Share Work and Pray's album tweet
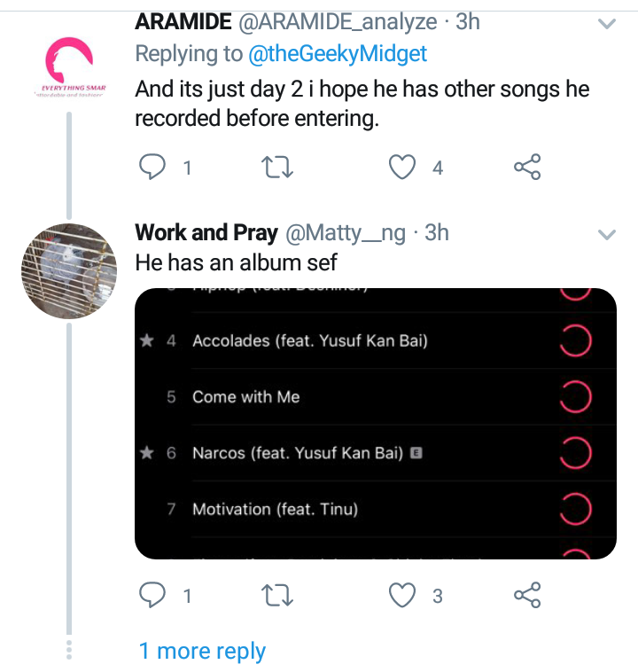The image size is (638, 672). tap(527, 596)
